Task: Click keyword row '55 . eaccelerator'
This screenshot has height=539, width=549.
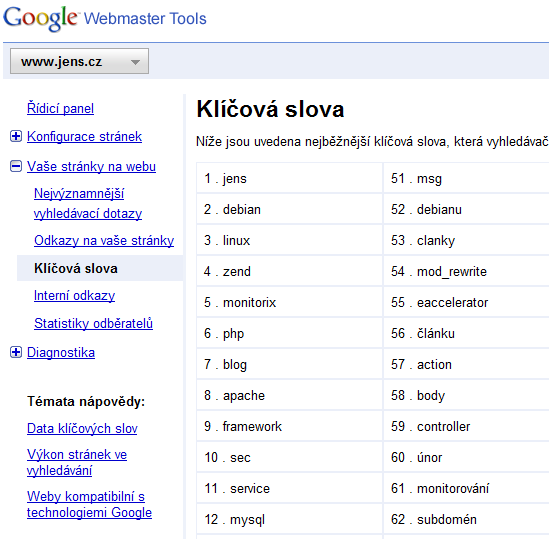Action: (466, 302)
